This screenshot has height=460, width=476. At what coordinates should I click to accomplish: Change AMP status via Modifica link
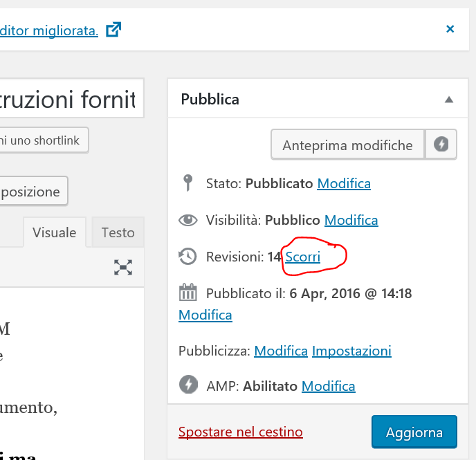(x=329, y=386)
